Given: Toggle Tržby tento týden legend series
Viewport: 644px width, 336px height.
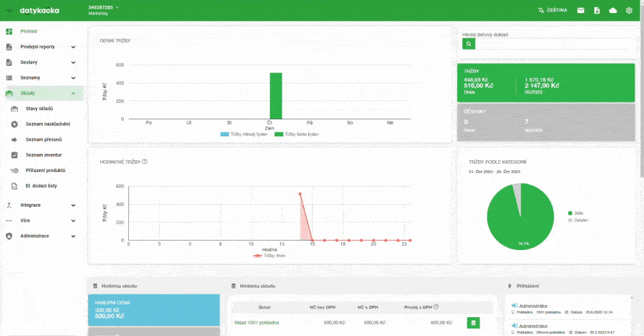Looking at the screenshot, I should pyautogui.click(x=297, y=134).
